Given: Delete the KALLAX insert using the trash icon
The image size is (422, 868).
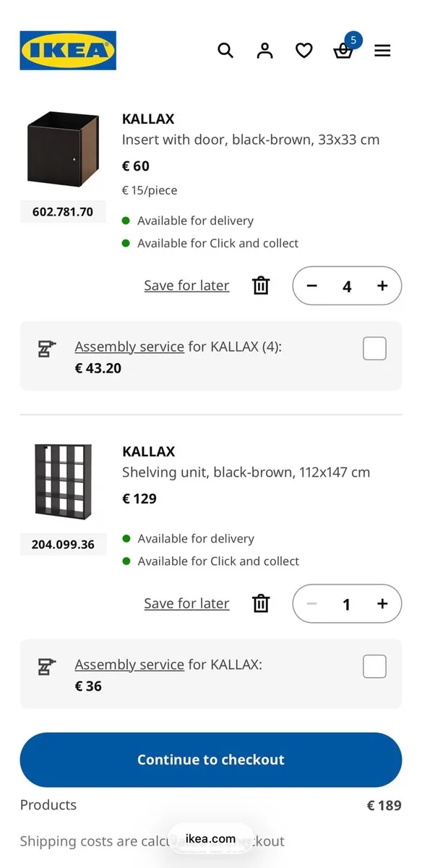Looking at the screenshot, I should pos(260,286).
